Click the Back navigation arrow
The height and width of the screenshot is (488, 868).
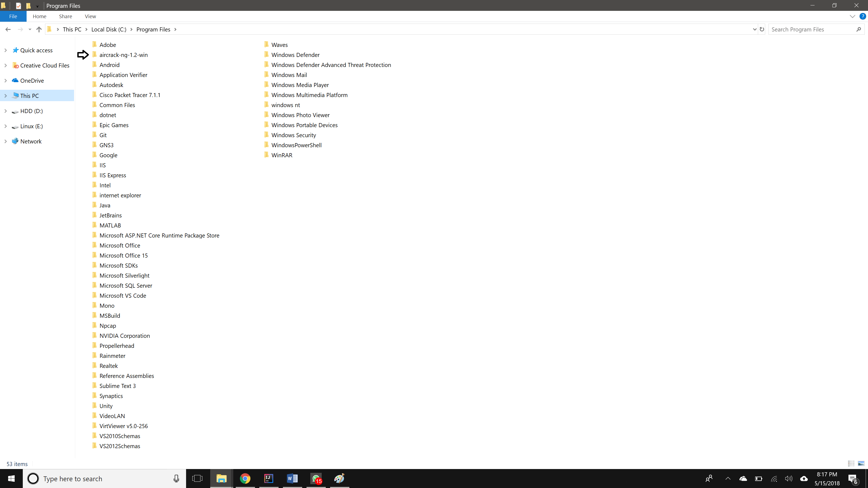[x=8, y=29]
